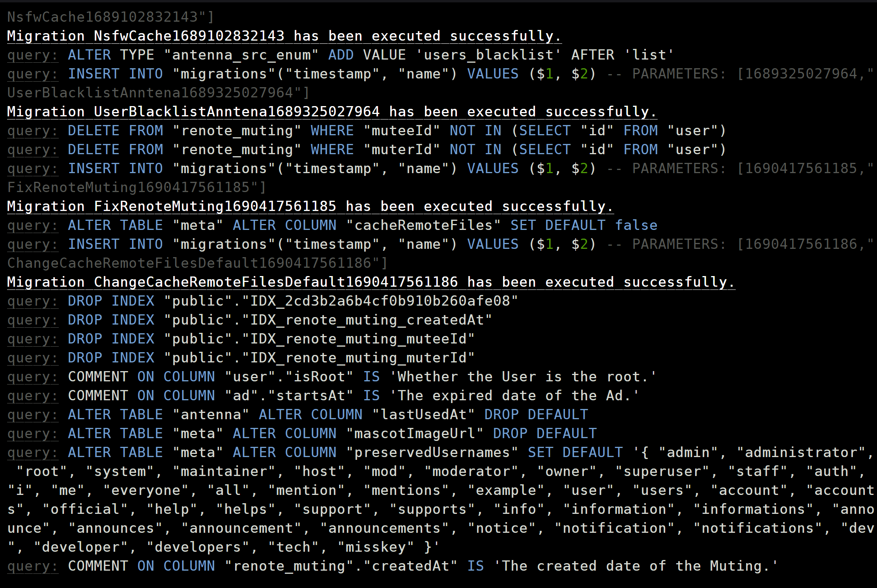Image resolution: width=877 pixels, height=588 pixels.
Task: Click the ChangeCacheRemoteFilesDefault1690417561186 migration success message
Action: point(371,282)
